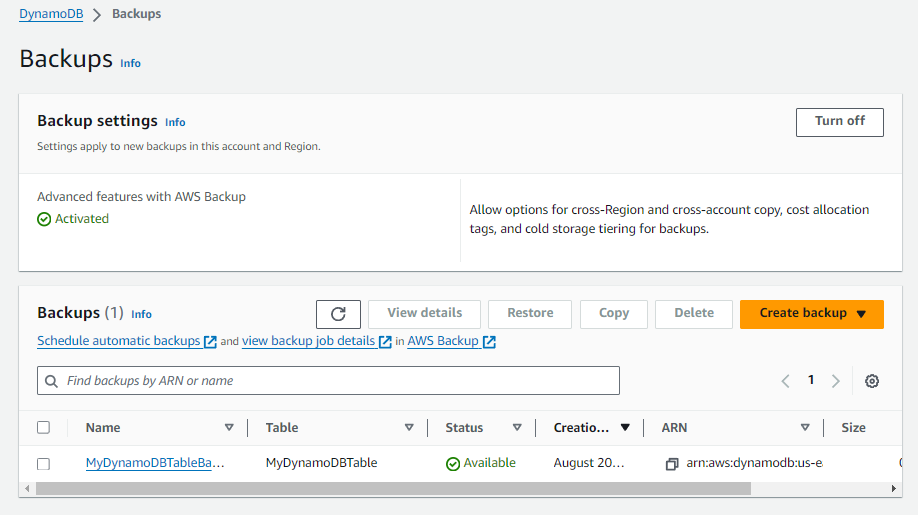Go to DynamoDB breadcrumb
918x515 pixels.
pyautogui.click(x=51, y=14)
